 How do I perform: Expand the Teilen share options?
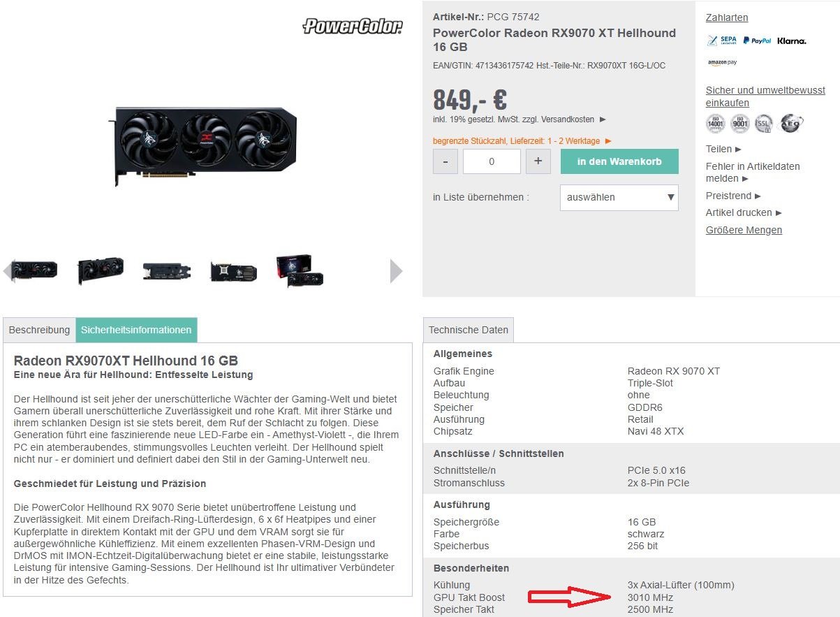tap(723, 149)
